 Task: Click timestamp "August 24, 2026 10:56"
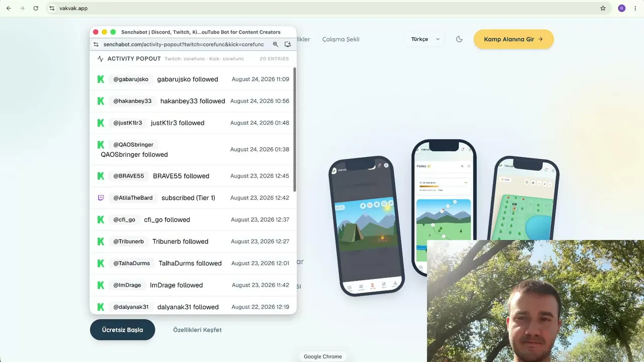point(260,101)
